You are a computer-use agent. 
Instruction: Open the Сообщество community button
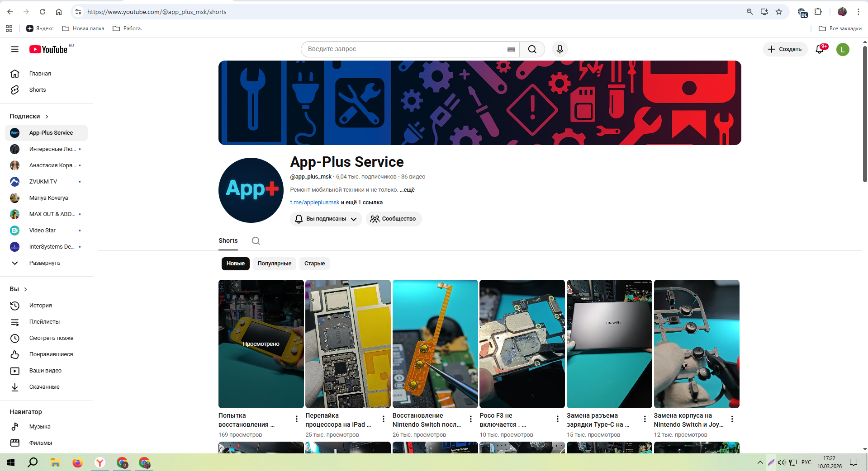[x=394, y=219]
